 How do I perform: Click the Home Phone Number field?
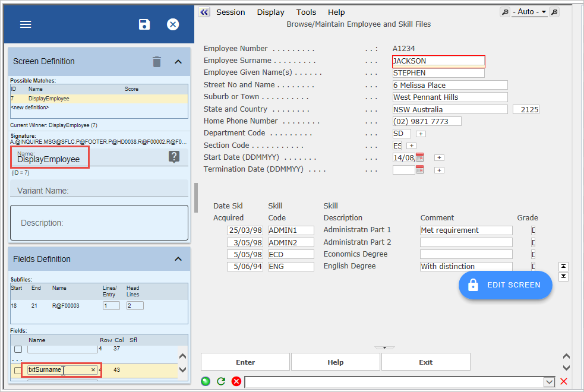pyautogui.click(x=427, y=121)
